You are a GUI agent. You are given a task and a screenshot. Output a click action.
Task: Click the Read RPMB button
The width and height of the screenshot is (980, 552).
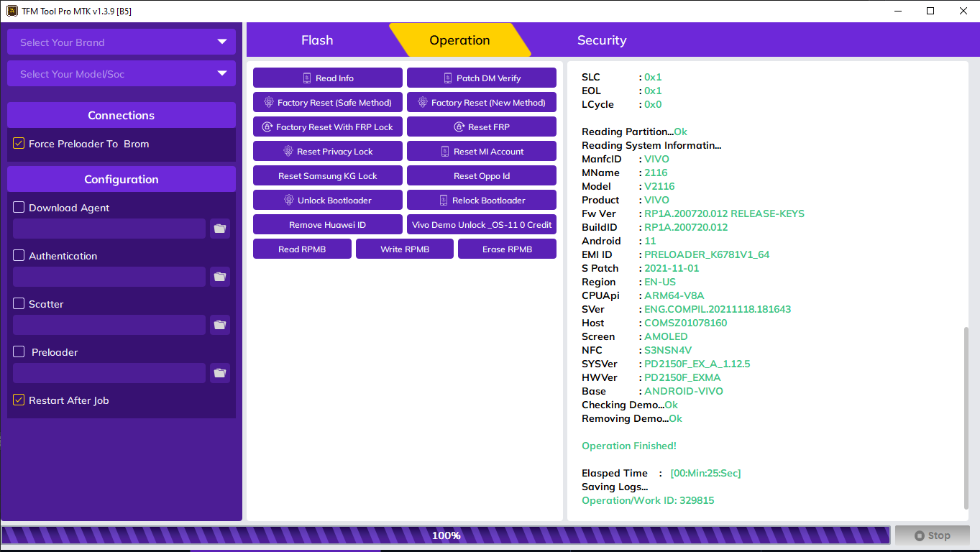click(302, 249)
